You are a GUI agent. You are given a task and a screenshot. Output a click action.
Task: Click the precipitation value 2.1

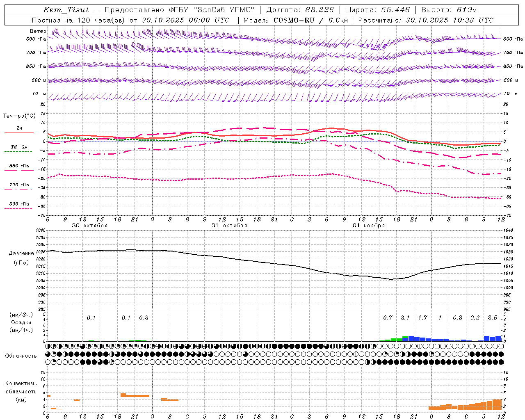(x=405, y=317)
